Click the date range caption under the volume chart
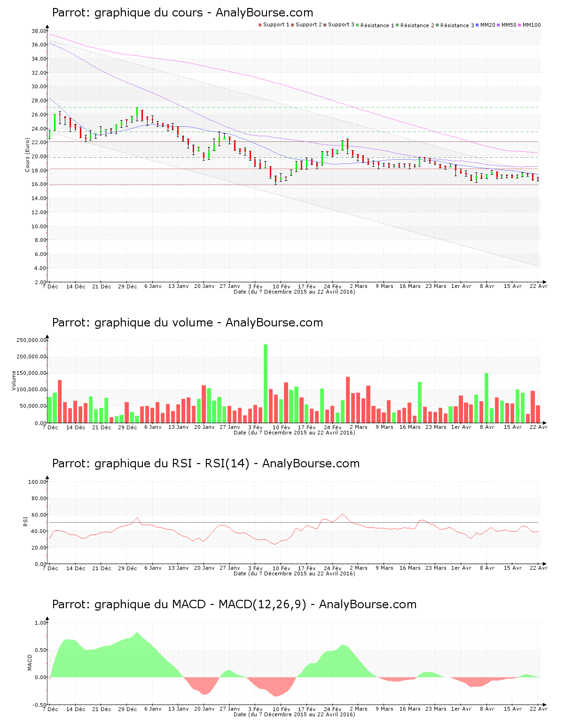 coord(294,433)
